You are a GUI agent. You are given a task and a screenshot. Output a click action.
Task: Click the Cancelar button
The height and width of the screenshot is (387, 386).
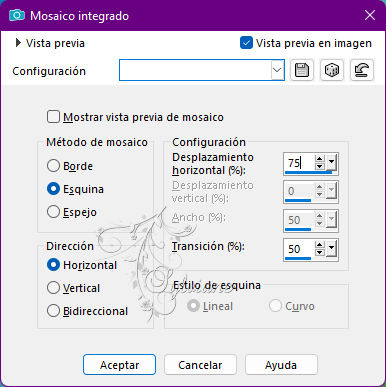tap(200, 365)
